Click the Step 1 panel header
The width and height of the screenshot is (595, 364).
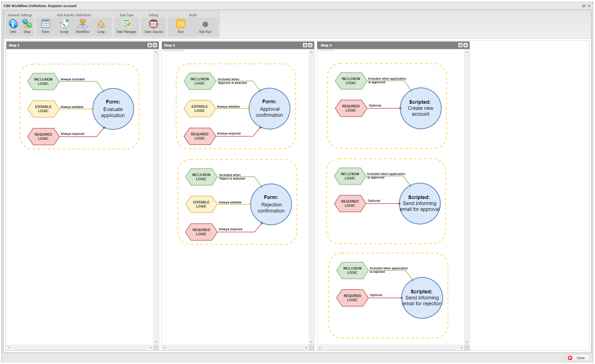[x=82, y=45]
